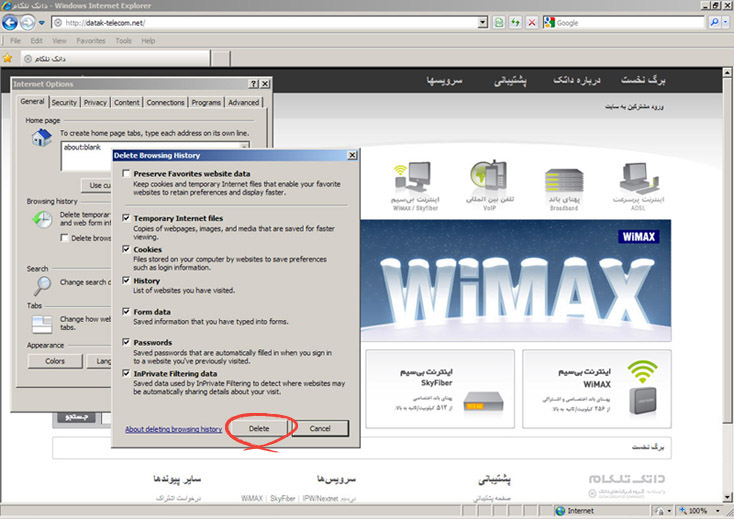734x519 pixels.
Task: Uncheck the Cookies checkbox
Action: pos(126,249)
